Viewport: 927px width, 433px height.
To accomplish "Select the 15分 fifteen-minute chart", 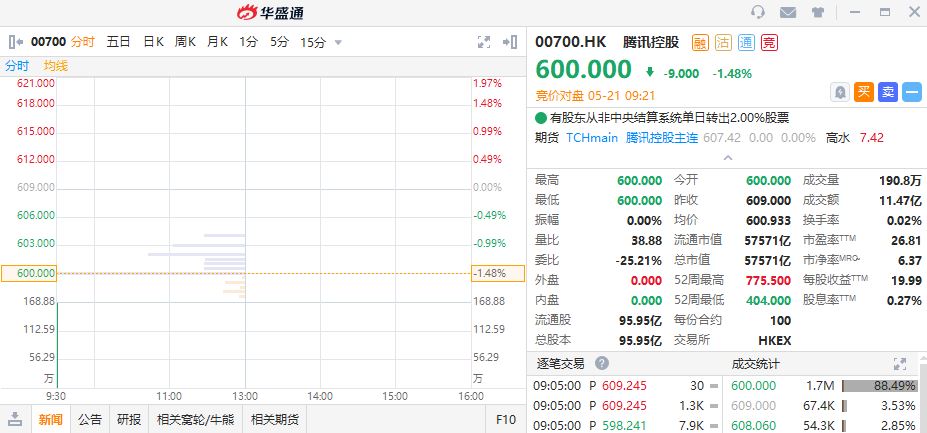I will (x=313, y=43).
